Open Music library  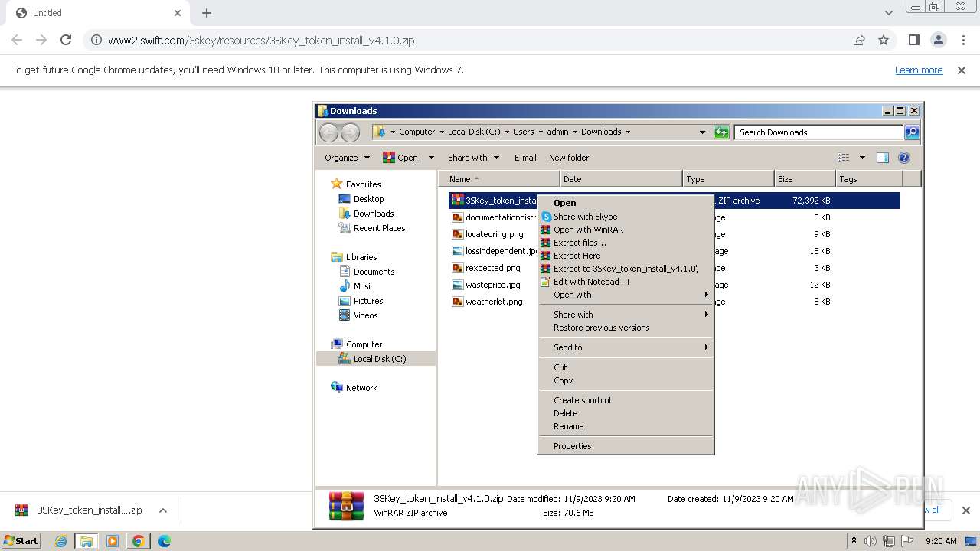tap(364, 286)
